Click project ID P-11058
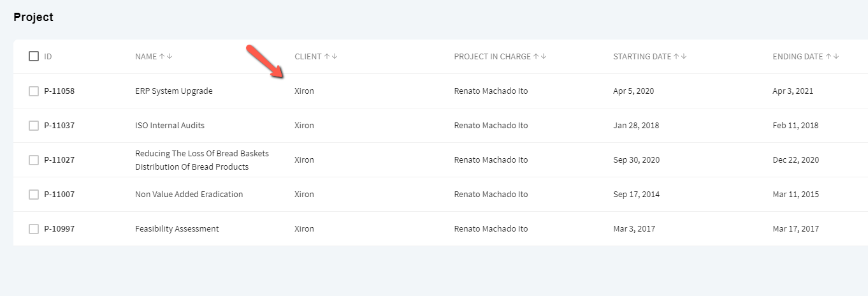The width and height of the screenshot is (868, 296). click(59, 91)
